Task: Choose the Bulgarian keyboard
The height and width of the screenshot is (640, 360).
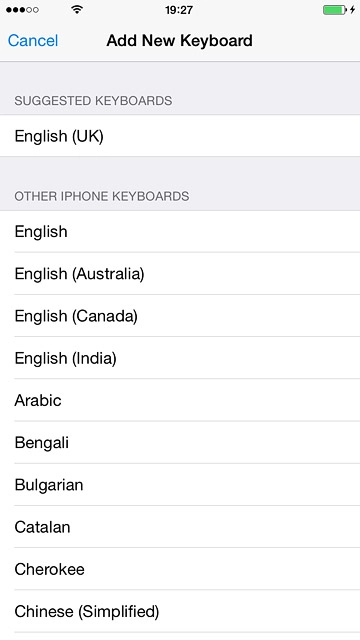Action: [x=180, y=485]
